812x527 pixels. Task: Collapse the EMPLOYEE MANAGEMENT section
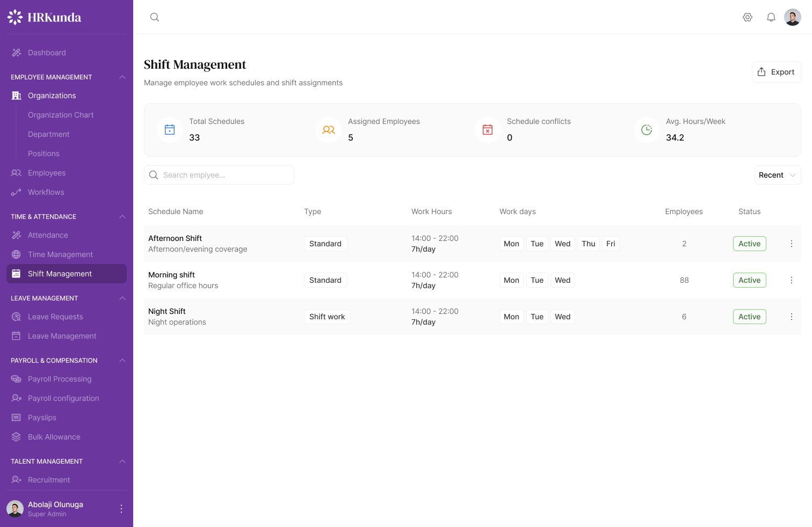[122, 77]
